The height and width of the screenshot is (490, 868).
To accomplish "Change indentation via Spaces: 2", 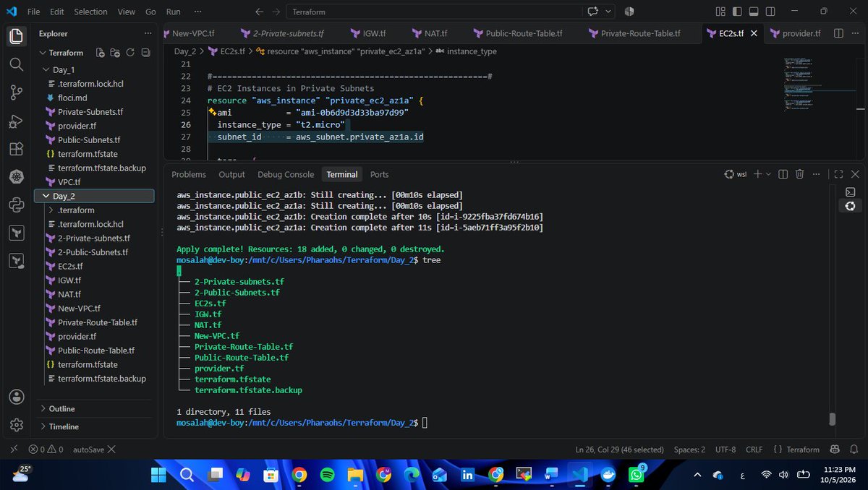I will 689,449.
